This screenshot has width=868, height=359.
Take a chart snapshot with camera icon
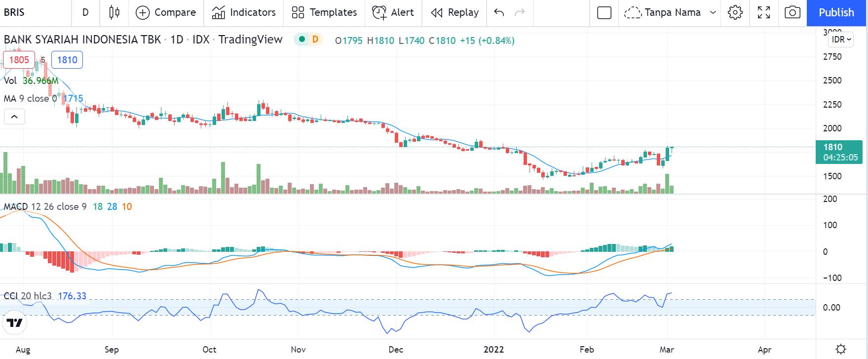click(x=793, y=12)
